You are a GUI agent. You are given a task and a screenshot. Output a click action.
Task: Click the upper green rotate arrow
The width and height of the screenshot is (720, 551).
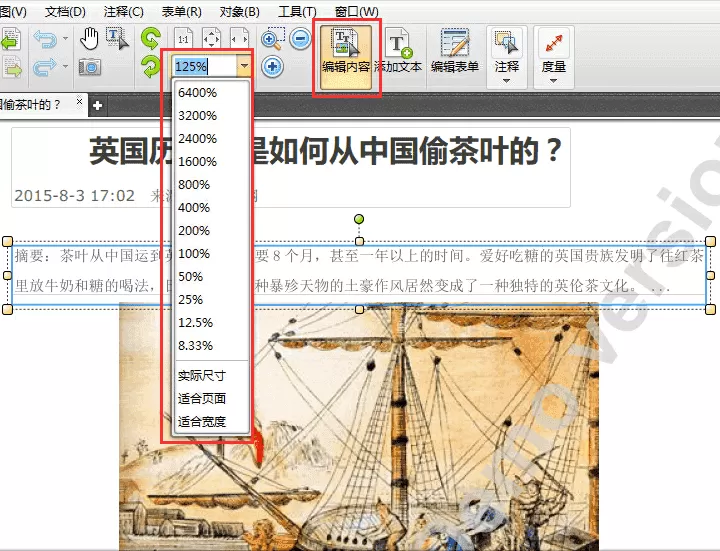point(151,39)
